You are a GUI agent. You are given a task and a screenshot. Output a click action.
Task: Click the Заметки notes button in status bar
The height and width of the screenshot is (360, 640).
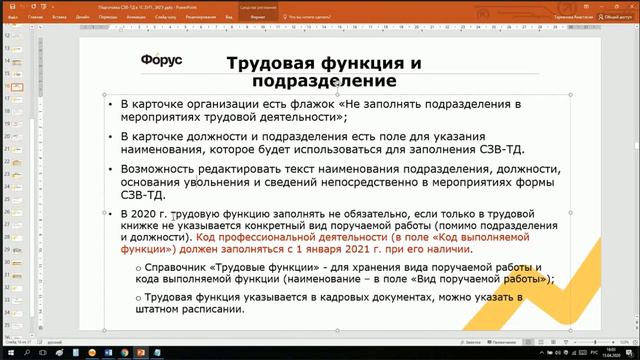click(x=471, y=342)
